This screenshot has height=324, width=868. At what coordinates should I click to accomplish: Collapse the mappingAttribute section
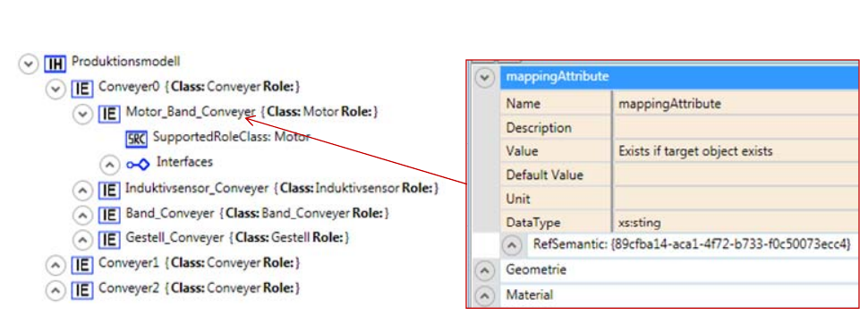click(484, 78)
